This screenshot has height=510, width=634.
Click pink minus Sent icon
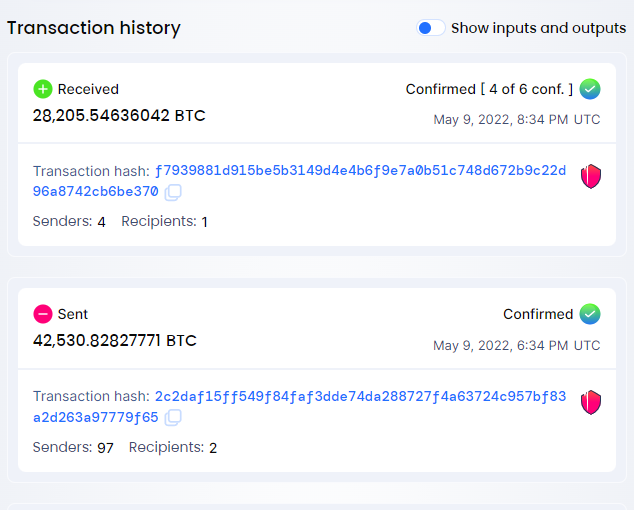(43, 314)
